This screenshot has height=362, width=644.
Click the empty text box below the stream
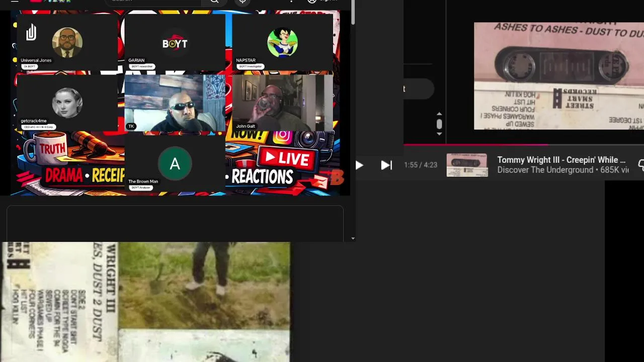(x=175, y=224)
